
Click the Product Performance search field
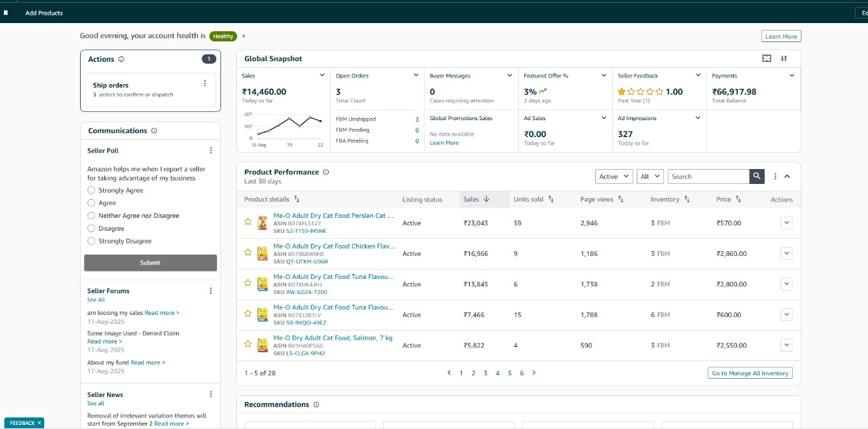click(x=708, y=176)
